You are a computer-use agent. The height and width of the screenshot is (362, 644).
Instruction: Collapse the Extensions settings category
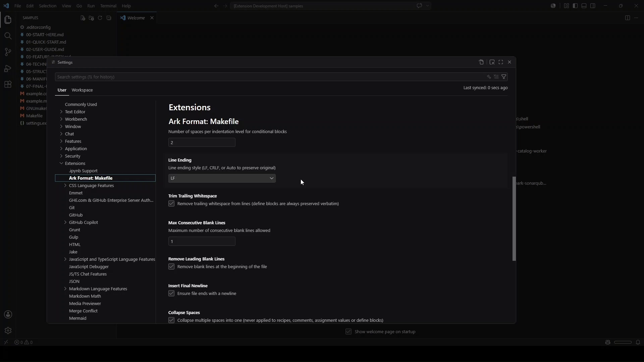61,163
